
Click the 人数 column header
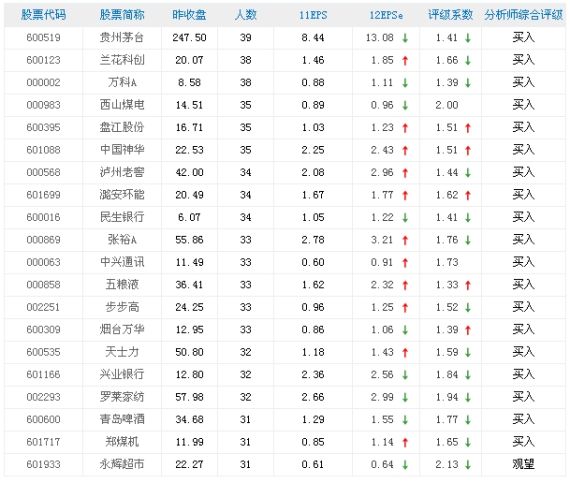[246, 15]
